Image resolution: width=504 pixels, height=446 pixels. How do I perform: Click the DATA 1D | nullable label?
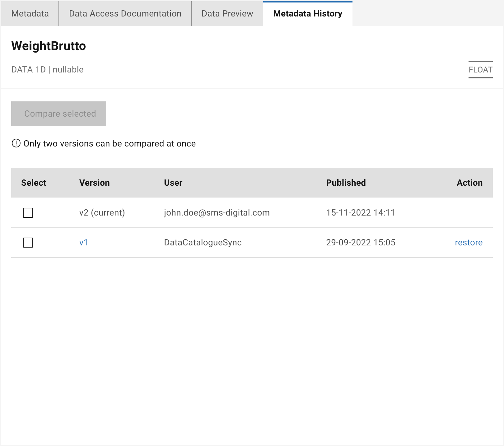[47, 69]
